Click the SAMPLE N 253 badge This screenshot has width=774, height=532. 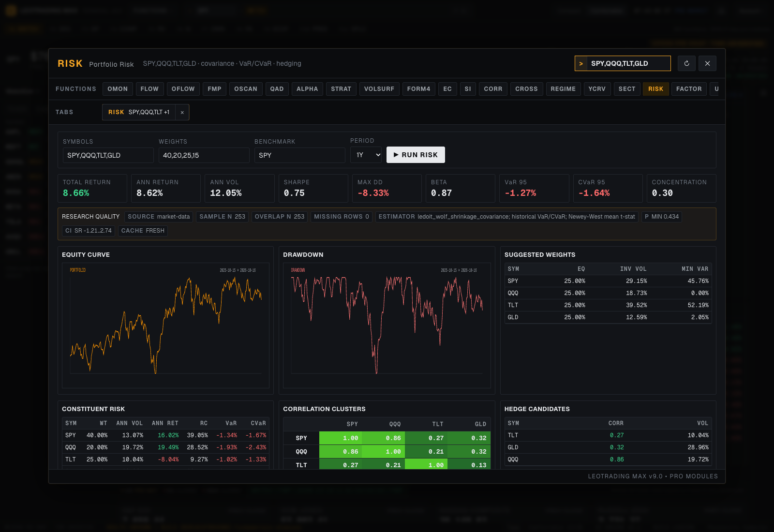[x=223, y=217]
